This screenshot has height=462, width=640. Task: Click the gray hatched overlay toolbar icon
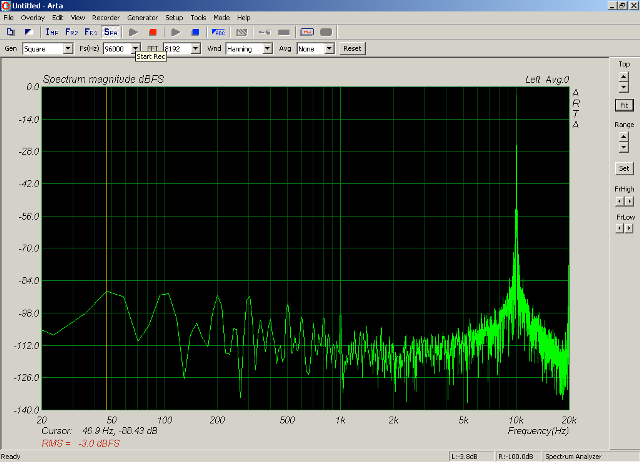pos(242,32)
